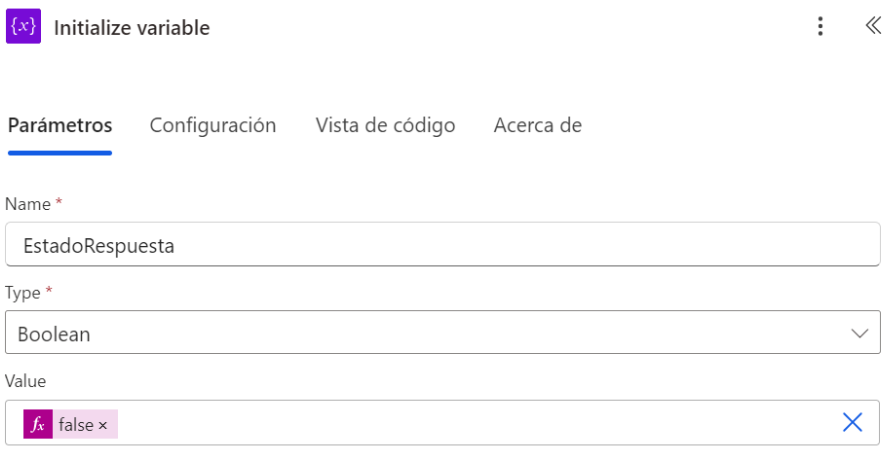The width and height of the screenshot is (888, 456).
Task: Expand the Type dropdown chevron arrow
Action: tap(859, 334)
